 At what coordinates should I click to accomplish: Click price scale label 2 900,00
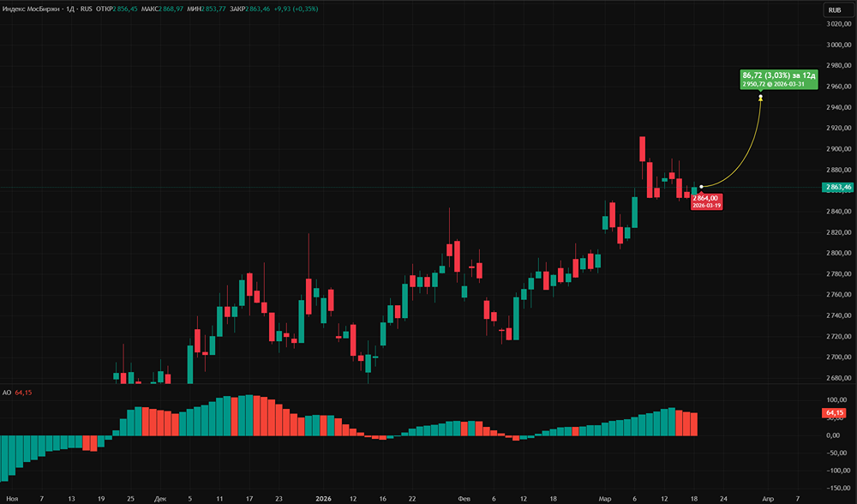coord(839,148)
